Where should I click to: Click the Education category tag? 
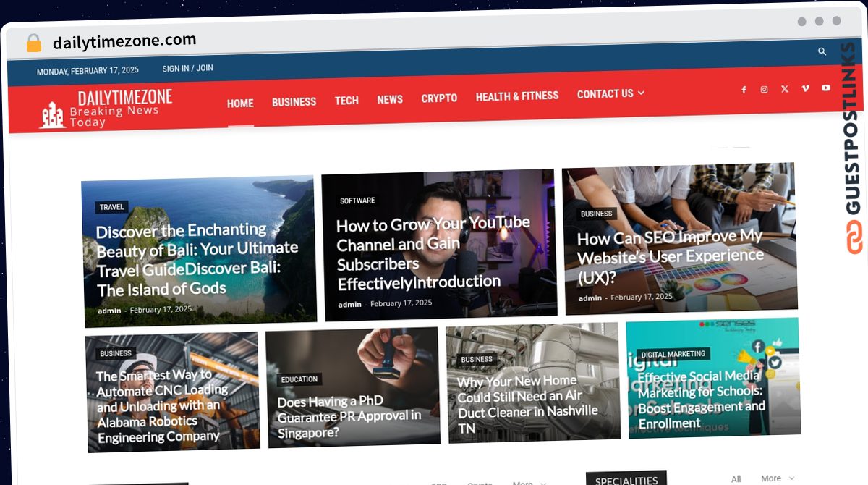pyautogui.click(x=299, y=379)
